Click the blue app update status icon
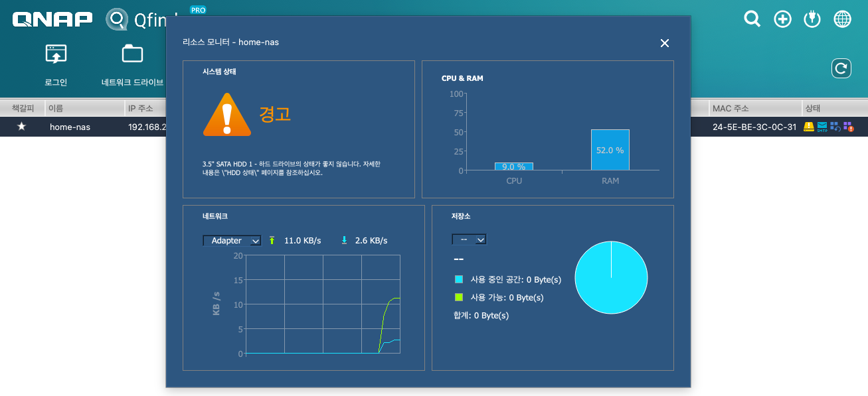This screenshot has height=396, width=868. tap(835, 126)
